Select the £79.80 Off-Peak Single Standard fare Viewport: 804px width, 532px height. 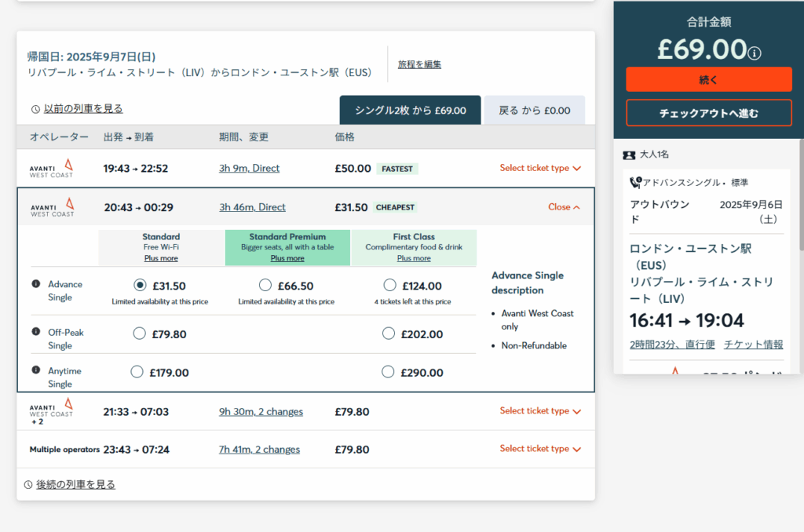pos(140,333)
